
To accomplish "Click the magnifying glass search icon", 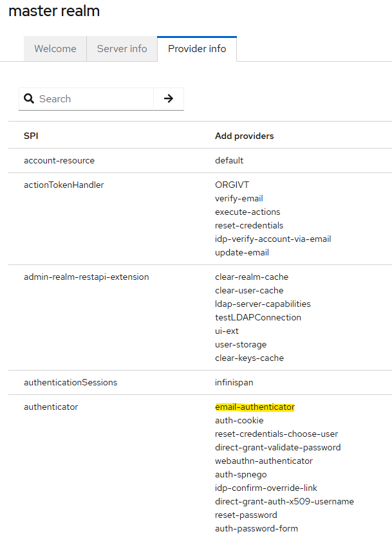I will [29, 98].
